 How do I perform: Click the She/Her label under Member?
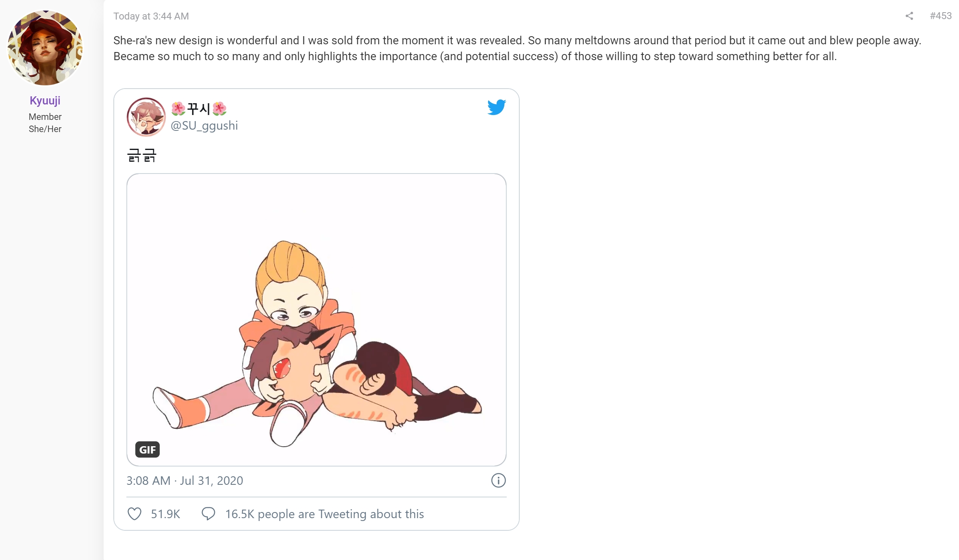coord(45,129)
